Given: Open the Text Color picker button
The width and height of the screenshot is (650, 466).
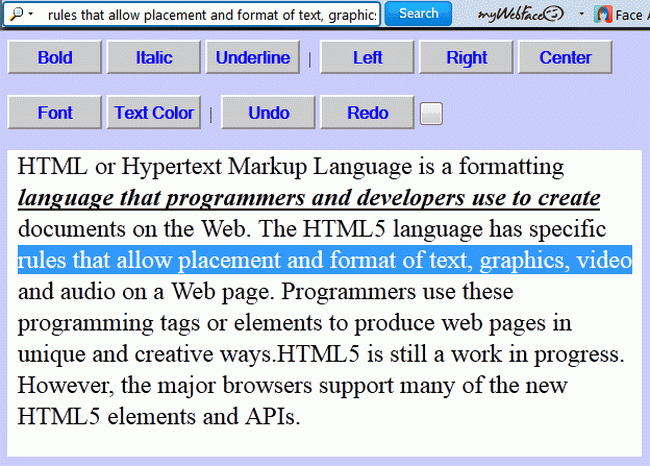Looking at the screenshot, I should click(154, 112).
